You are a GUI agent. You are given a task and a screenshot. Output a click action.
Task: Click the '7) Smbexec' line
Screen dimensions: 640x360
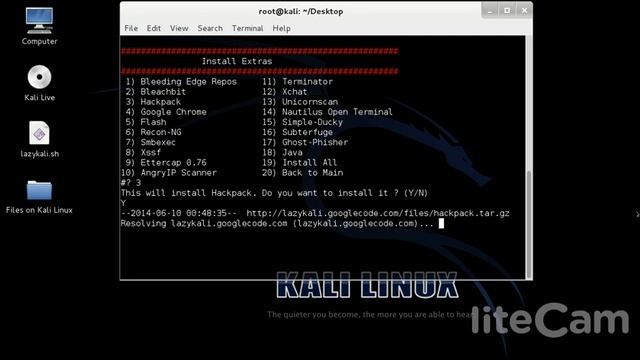151,142
